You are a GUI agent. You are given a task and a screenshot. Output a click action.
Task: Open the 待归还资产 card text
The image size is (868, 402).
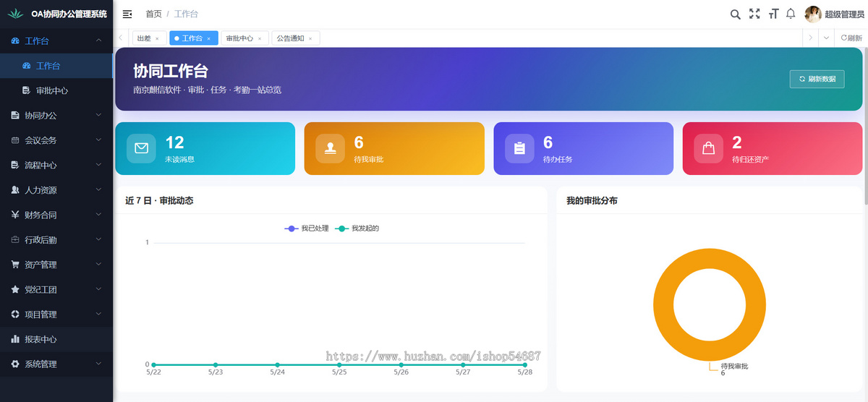coord(750,159)
